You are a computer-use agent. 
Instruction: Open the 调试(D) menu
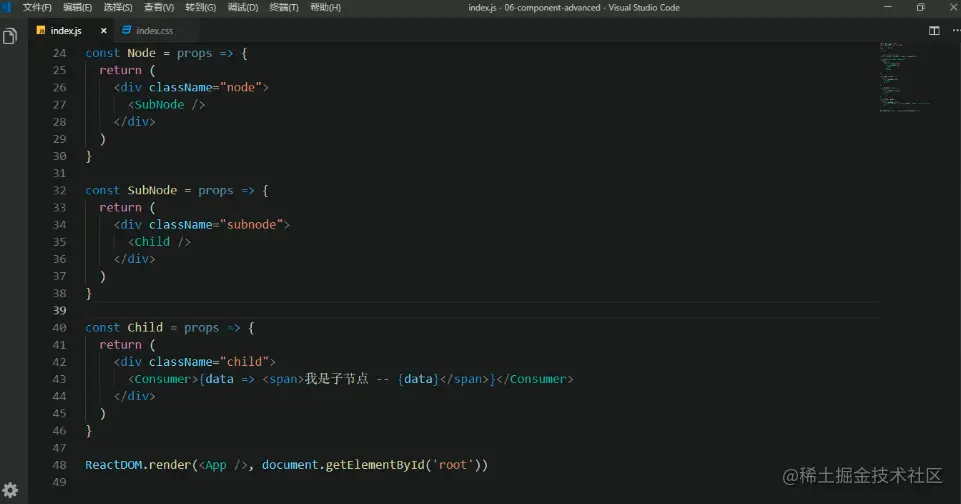pos(243,7)
